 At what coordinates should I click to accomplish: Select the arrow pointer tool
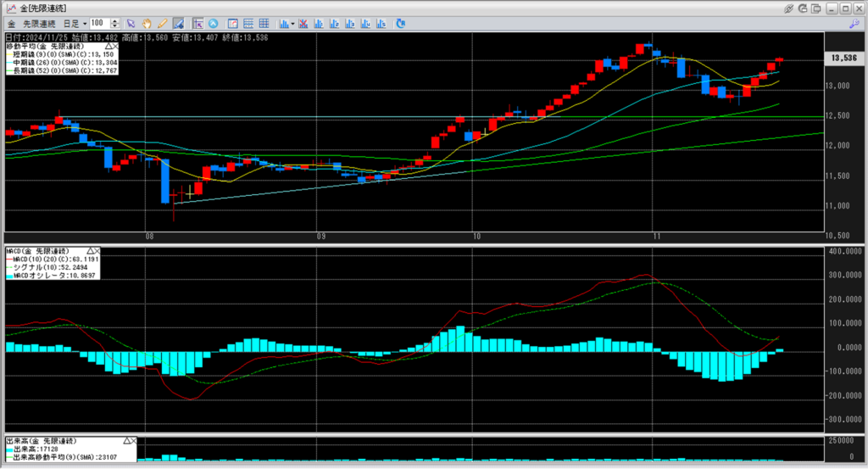tap(130, 23)
